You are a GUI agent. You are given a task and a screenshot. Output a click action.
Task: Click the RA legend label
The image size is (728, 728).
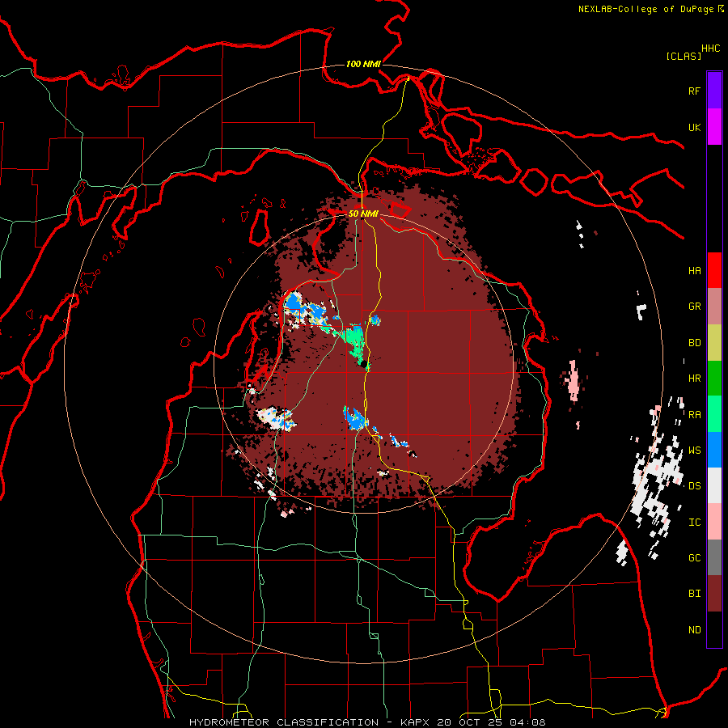click(x=694, y=415)
